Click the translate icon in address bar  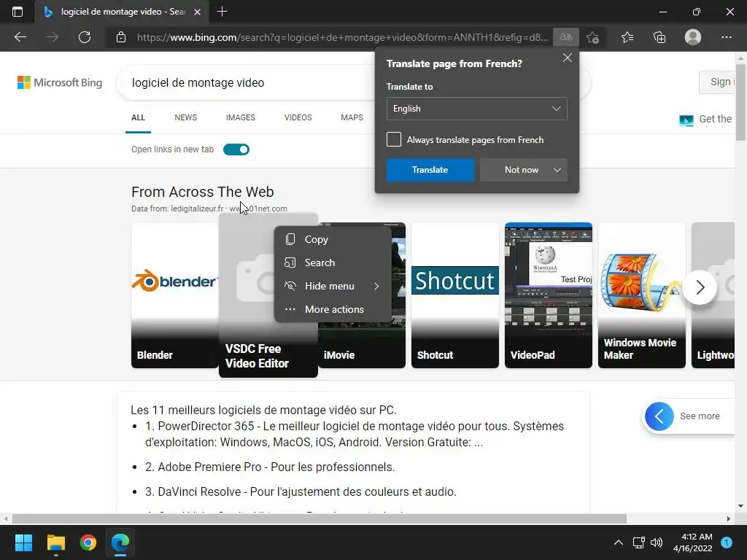pos(566,37)
